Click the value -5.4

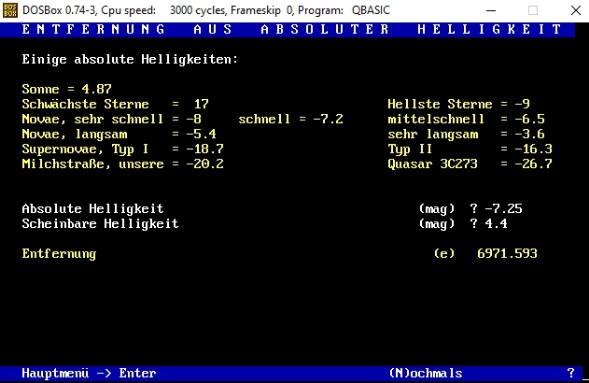(201, 134)
